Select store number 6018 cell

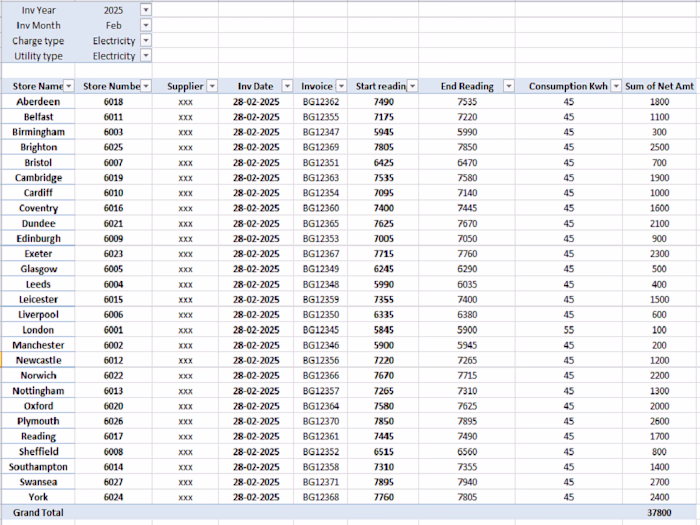coord(113,101)
